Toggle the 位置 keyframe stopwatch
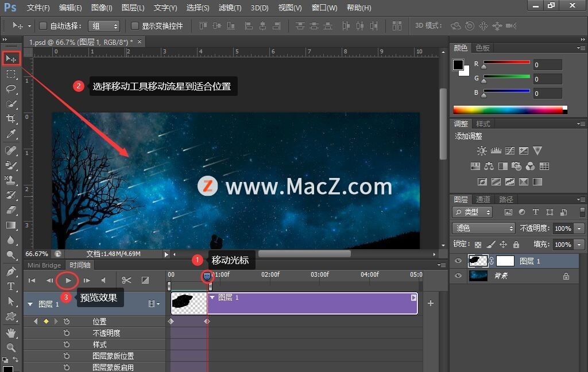Viewport: 588px width, 372px height. click(x=67, y=321)
